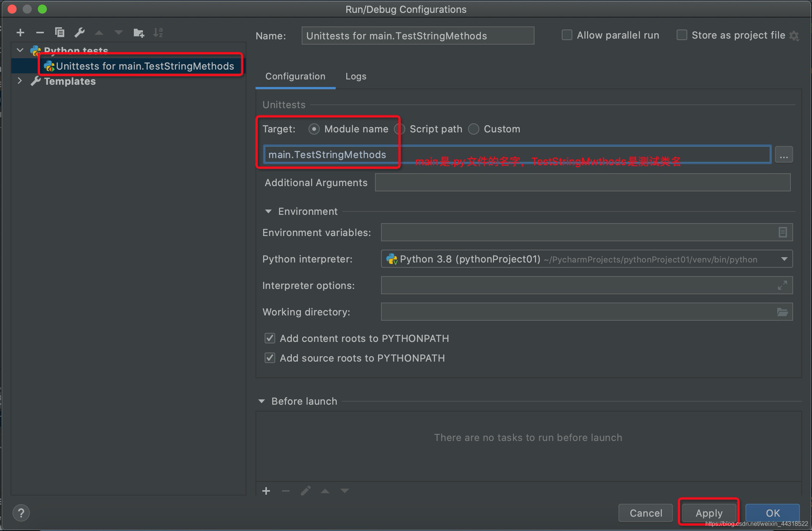This screenshot has width=812, height=531.
Task: Copy the current configuration
Action: pyautogui.click(x=60, y=33)
